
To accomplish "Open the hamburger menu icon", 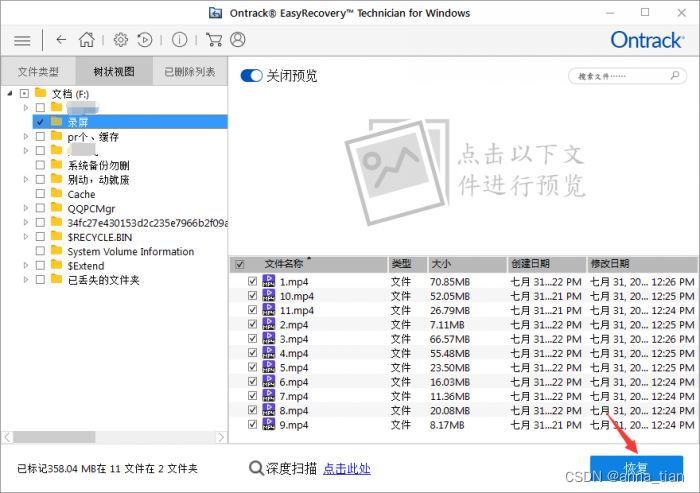I will click(22, 41).
